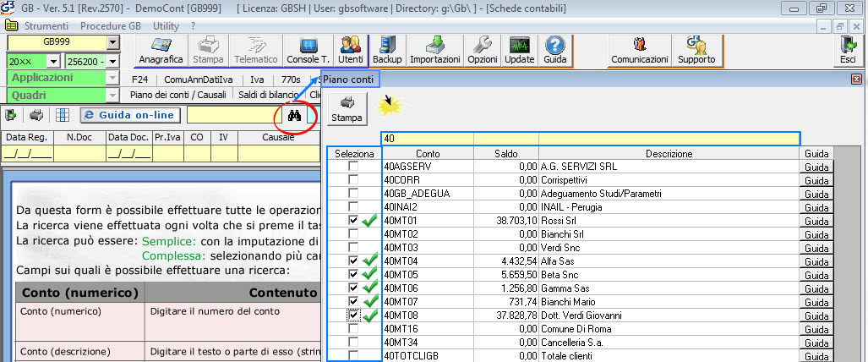This screenshot has height=362, width=868.
Task: Open the Utility menu
Action: tap(166, 26)
